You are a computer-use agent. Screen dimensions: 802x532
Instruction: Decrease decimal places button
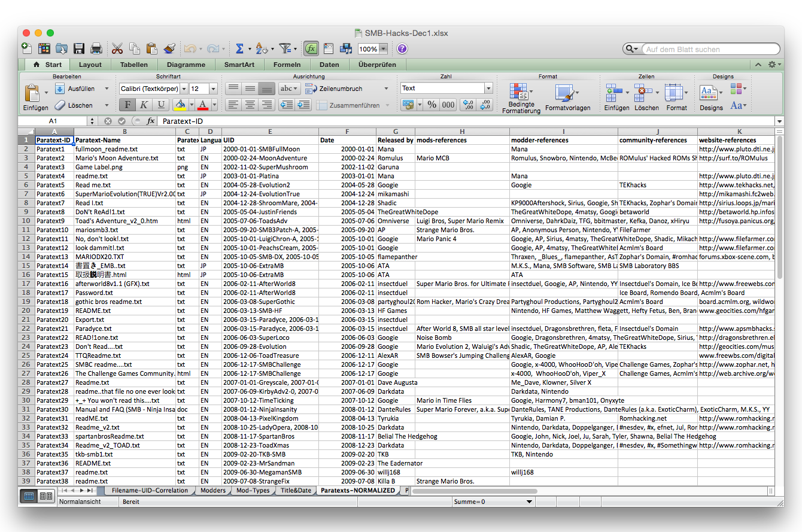[x=485, y=105]
